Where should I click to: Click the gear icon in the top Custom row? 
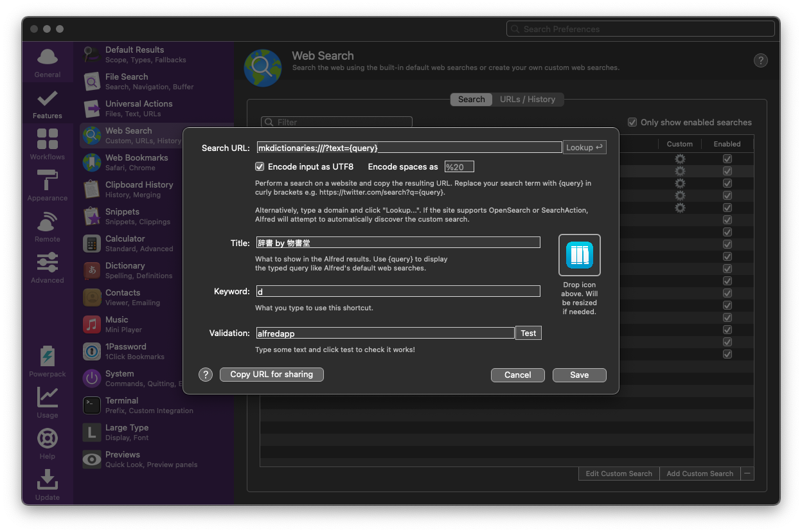tap(680, 159)
